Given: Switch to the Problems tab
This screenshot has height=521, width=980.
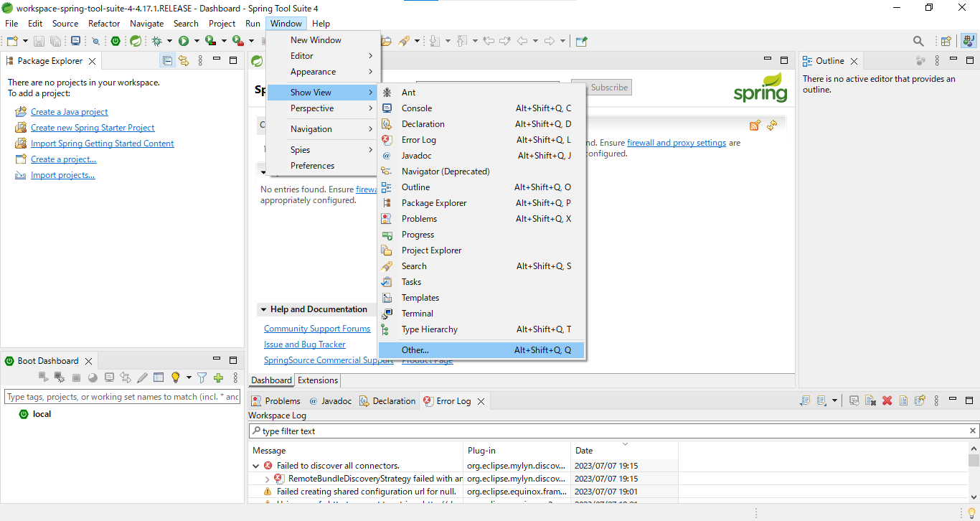Looking at the screenshot, I should [275, 401].
